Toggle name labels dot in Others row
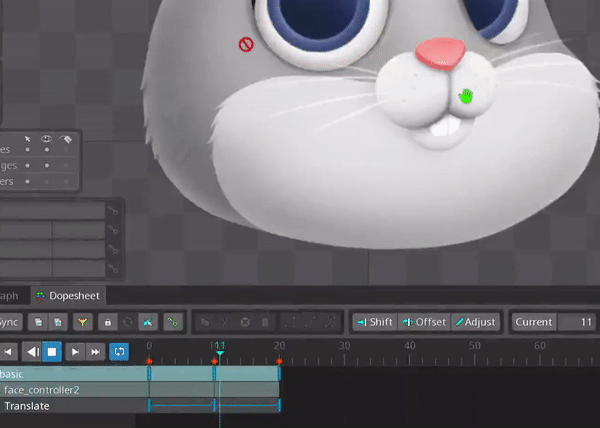600x428 pixels. [66, 181]
